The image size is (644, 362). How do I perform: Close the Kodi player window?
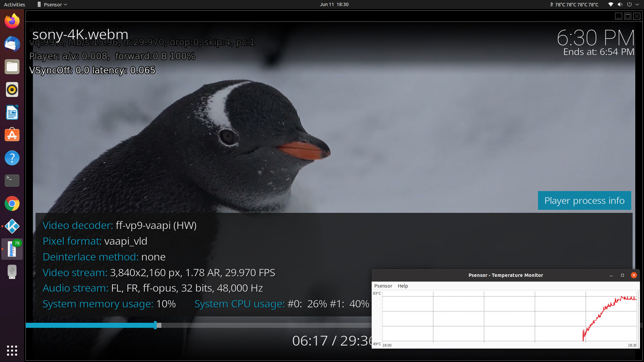click(x=637, y=16)
